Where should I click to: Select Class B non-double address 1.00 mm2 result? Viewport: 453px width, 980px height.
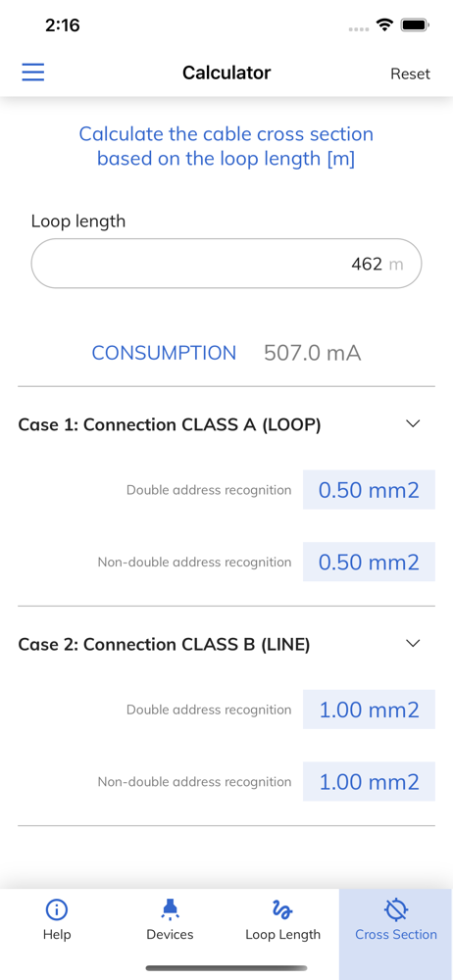pyautogui.click(x=369, y=781)
